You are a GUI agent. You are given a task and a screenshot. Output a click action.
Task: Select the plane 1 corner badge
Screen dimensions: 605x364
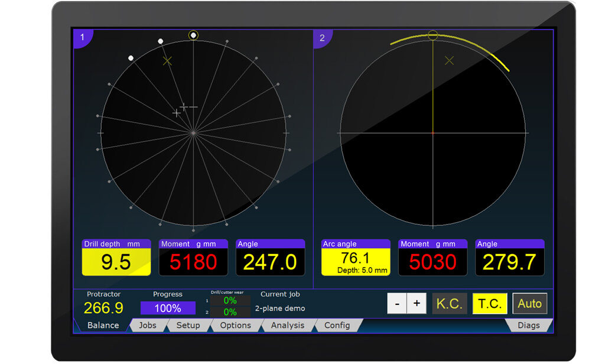(x=82, y=38)
